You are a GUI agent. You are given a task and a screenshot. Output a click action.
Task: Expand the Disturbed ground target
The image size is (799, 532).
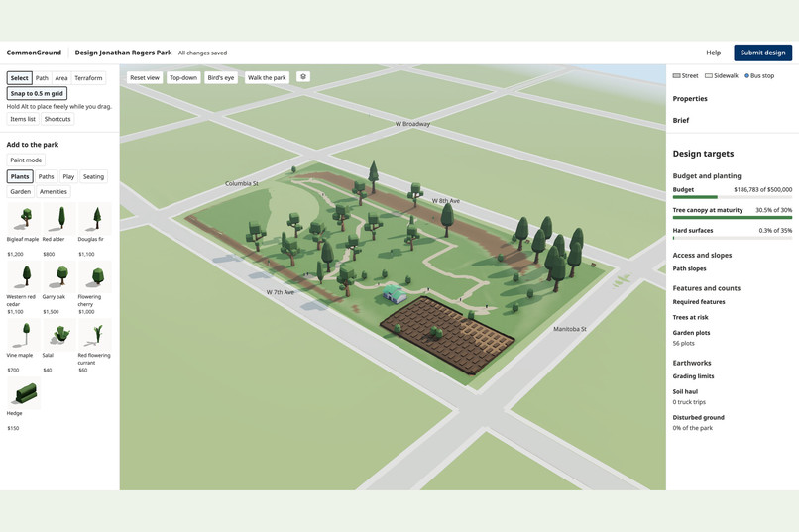pos(699,417)
